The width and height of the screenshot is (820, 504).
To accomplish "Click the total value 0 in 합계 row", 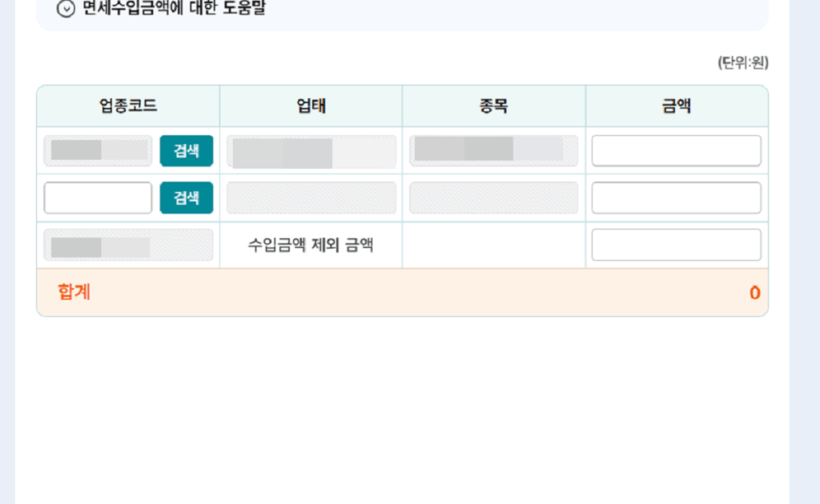I will point(754,293).
